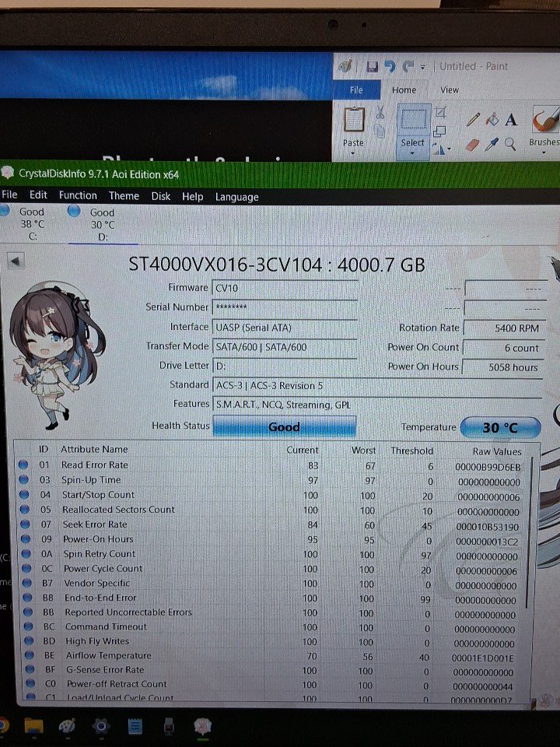This screenshot has height=747, width=560.
Task: Select the Power-On Hours attribute row
Action: 272,540
